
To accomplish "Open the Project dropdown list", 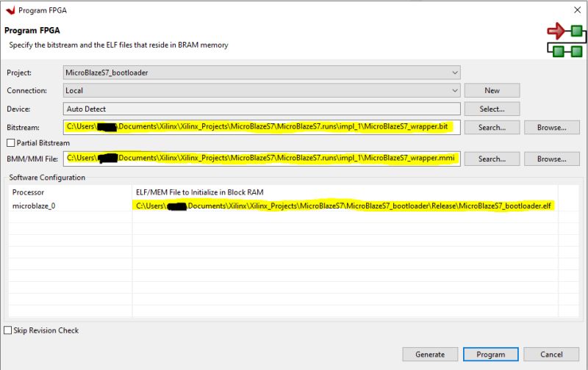I will click(x=262, y=72).
